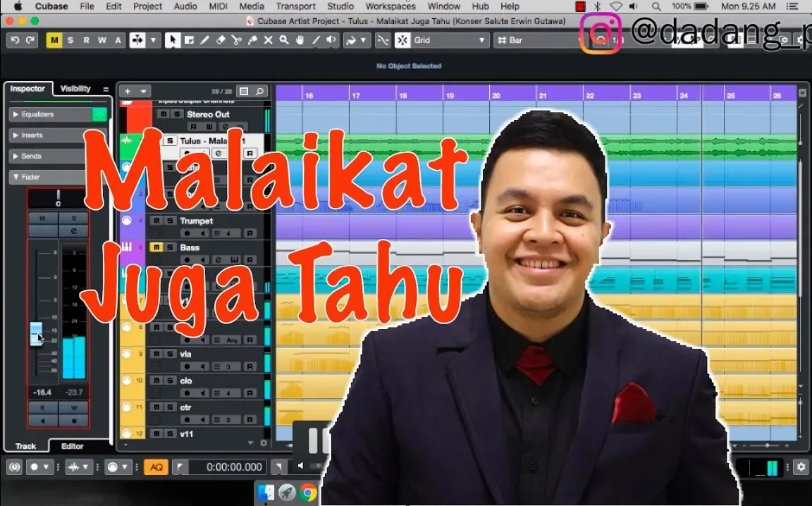Screen dimensions: 812x506
Task: Select the Object Selection arrow tool
Action: [x=173, y=40]
